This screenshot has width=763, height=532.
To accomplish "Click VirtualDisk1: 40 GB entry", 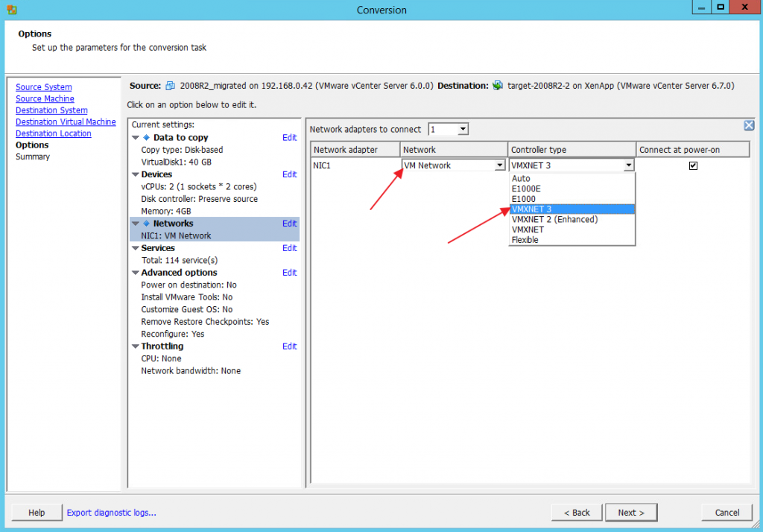I will (x=176, y=162).
